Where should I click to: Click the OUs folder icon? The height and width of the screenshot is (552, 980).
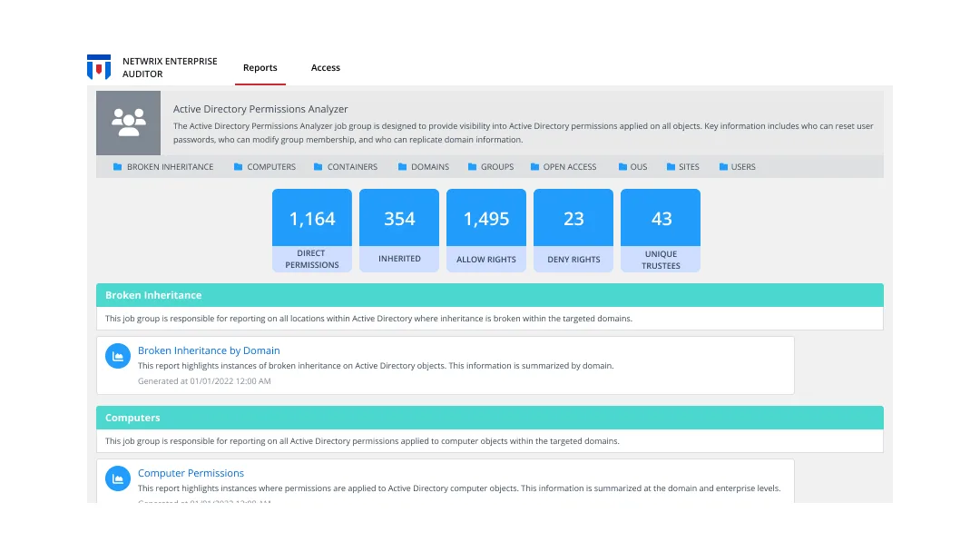click(622, 167)
